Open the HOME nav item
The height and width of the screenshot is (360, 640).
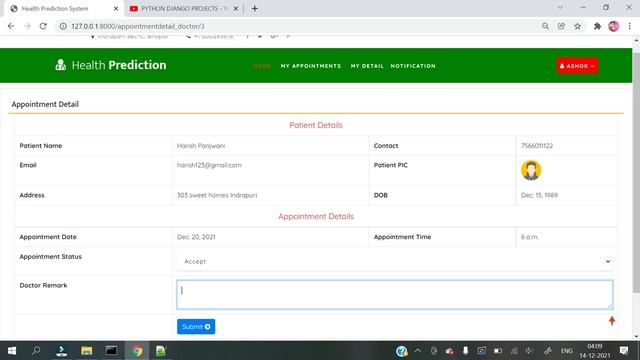tap(262, 66)
